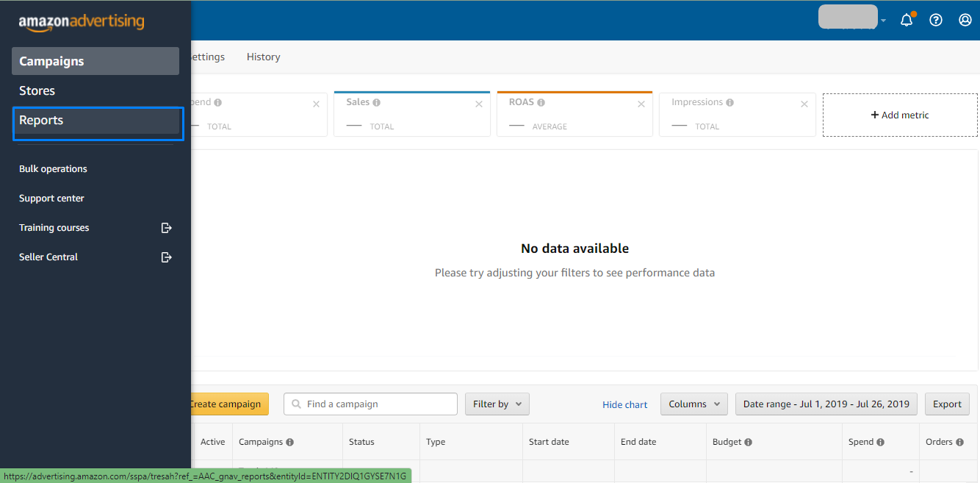
Task: Sort by the Start date column header
Action: click(549, 443)
